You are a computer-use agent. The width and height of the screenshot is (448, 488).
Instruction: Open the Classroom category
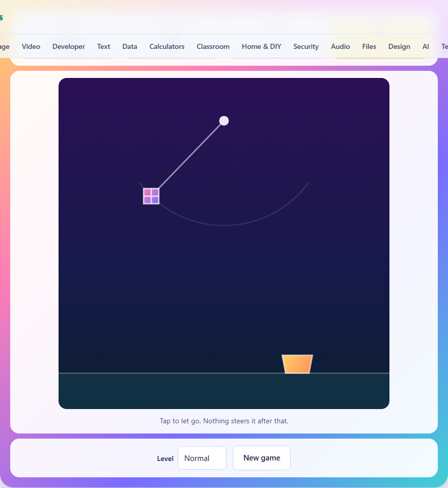click(213, 46)
